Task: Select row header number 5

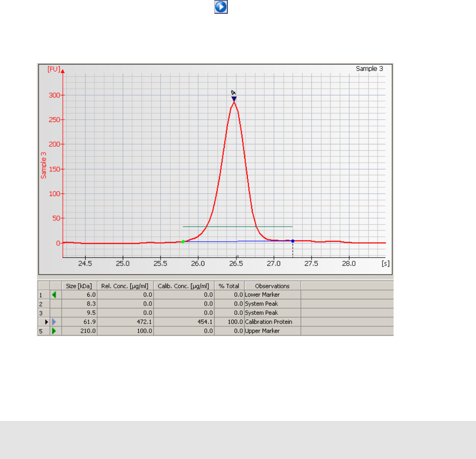Action: [x=44, y=331]
